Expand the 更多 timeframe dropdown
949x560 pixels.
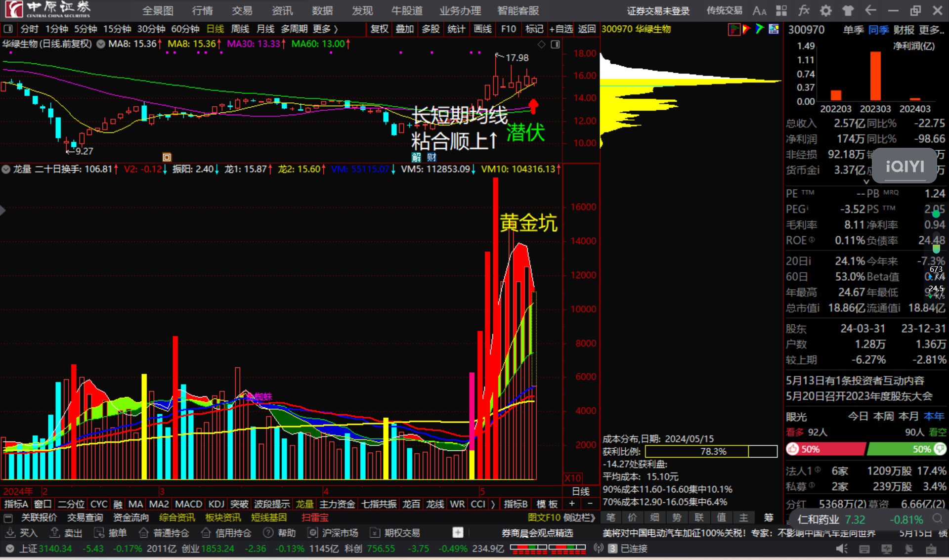[x=325, y=29]
